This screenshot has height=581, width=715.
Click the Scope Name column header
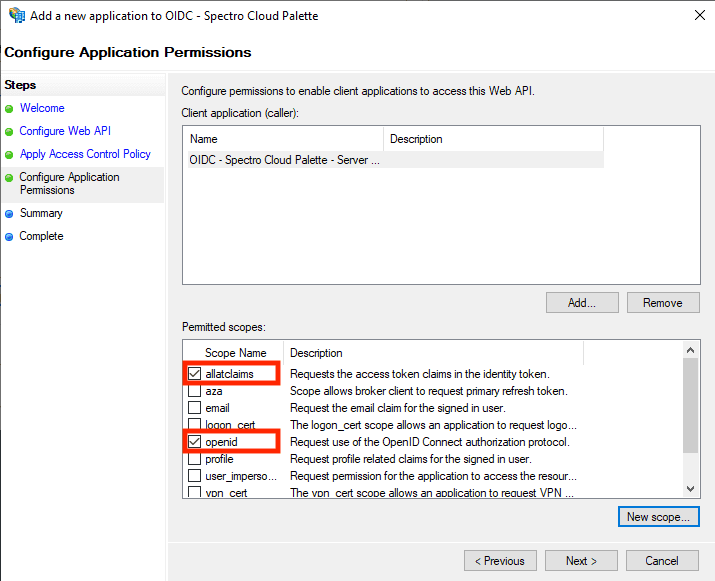tap(235, 353)
